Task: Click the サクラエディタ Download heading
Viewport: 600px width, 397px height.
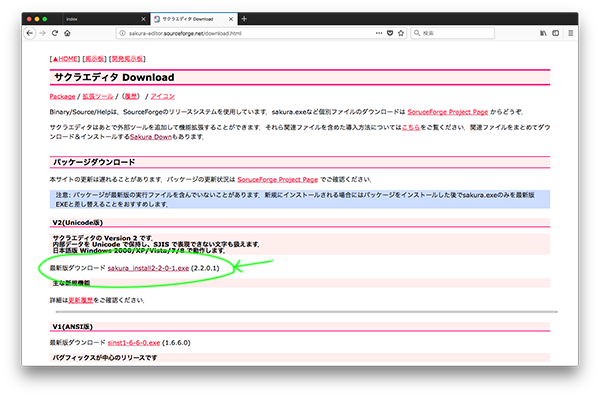Action: [114, 77]
